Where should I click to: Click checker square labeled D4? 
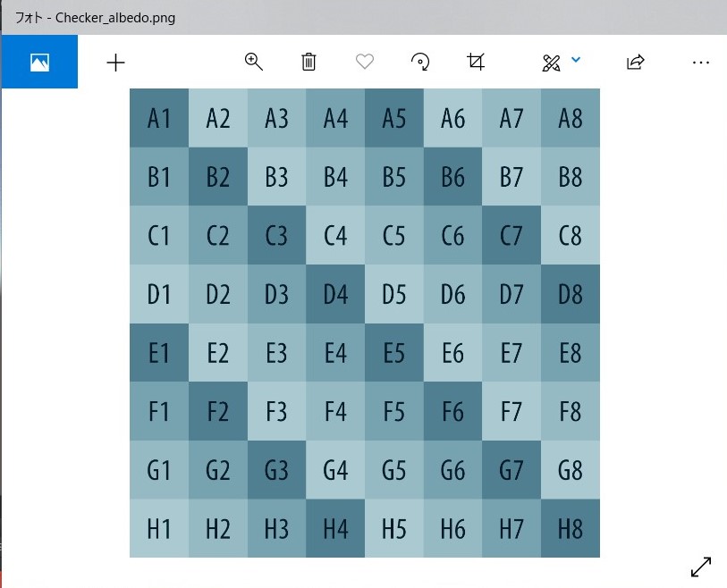point(335,294)
